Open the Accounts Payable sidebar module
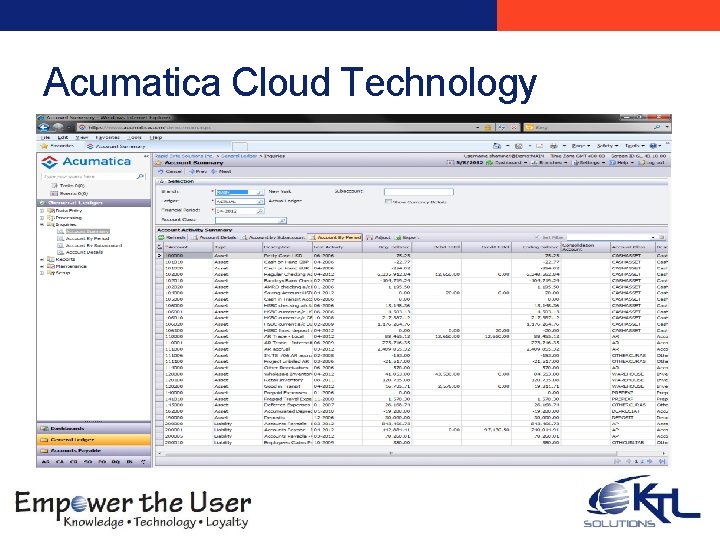The width and height of the screenshot is (720, 540). 94,451
